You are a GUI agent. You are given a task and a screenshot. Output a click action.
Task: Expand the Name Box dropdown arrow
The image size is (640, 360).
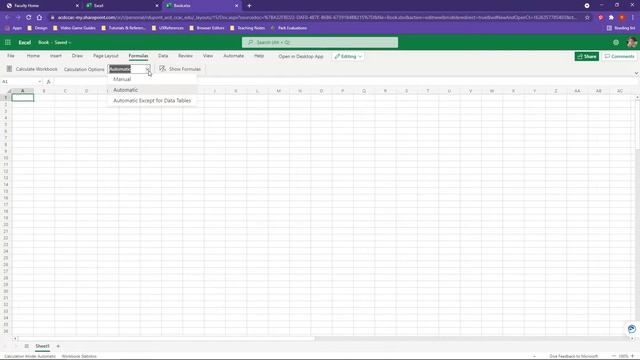click(40, 82)
